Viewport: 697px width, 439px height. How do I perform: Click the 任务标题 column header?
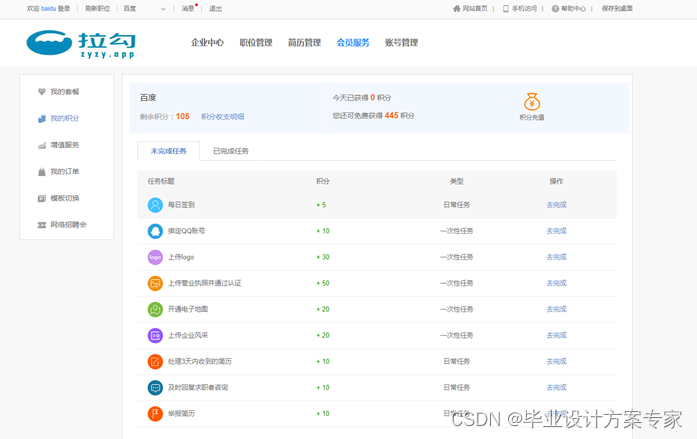(x=161, y=181)
